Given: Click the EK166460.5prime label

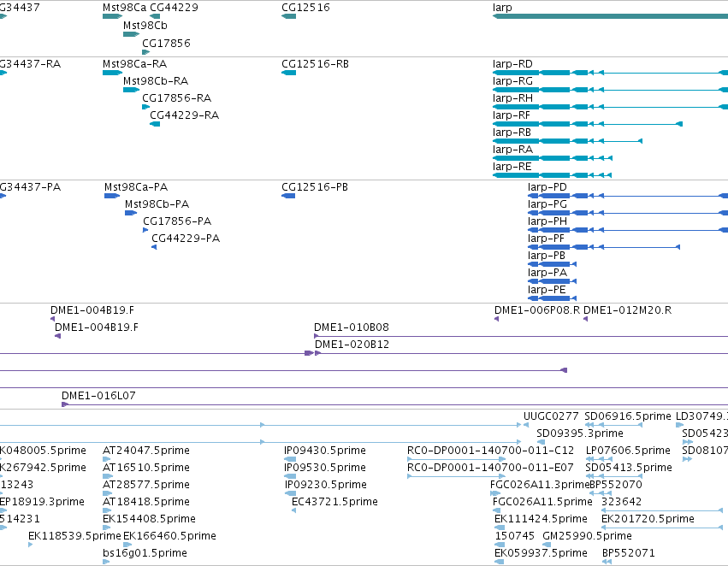Looking at the screenshot, I should pyautogui.click(x=170, y=536).
